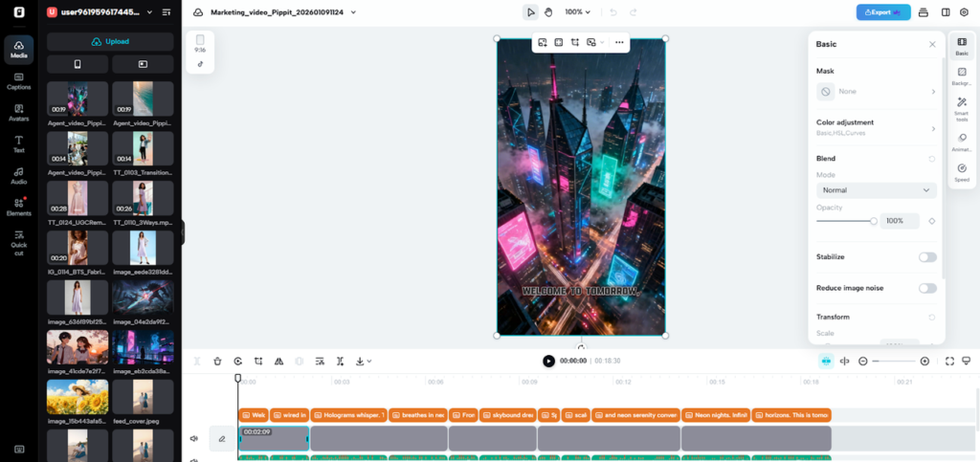
Task: Click the mirror flip icon in timeline toolbar
Action: pyautogui.click(x=278, y=362)
